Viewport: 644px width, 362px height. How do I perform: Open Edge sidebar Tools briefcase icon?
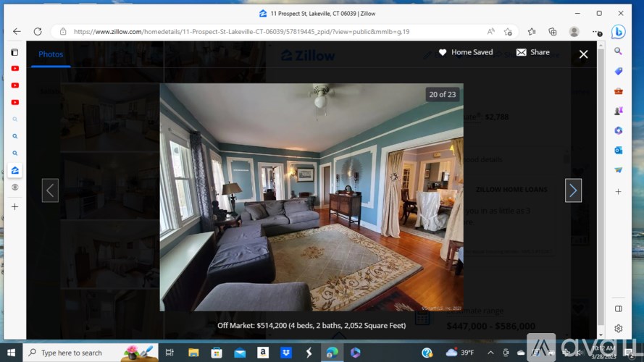pyautogui.click(x=618, y=91)
